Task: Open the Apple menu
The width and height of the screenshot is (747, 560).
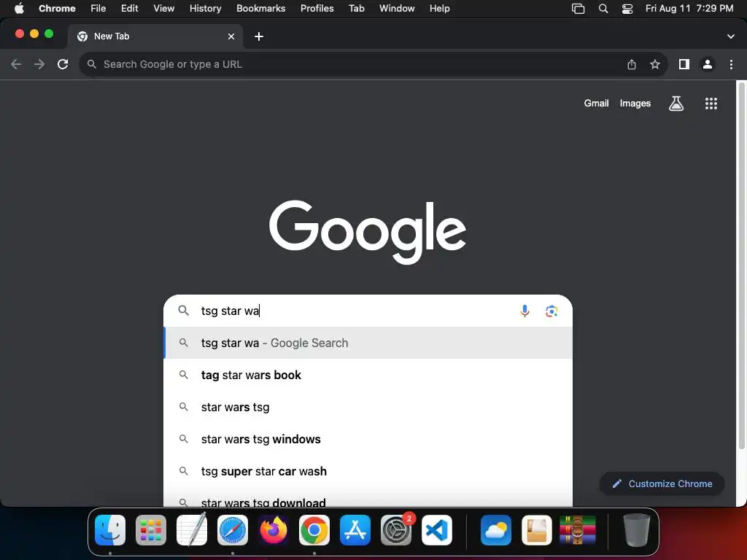Action: [19, 9]
